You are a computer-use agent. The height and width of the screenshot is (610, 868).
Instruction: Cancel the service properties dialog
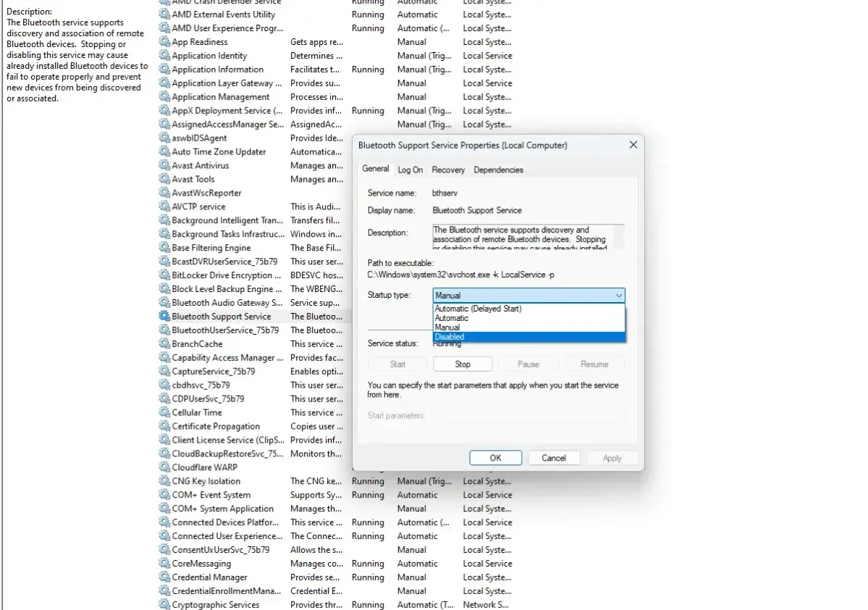point(553,458)
